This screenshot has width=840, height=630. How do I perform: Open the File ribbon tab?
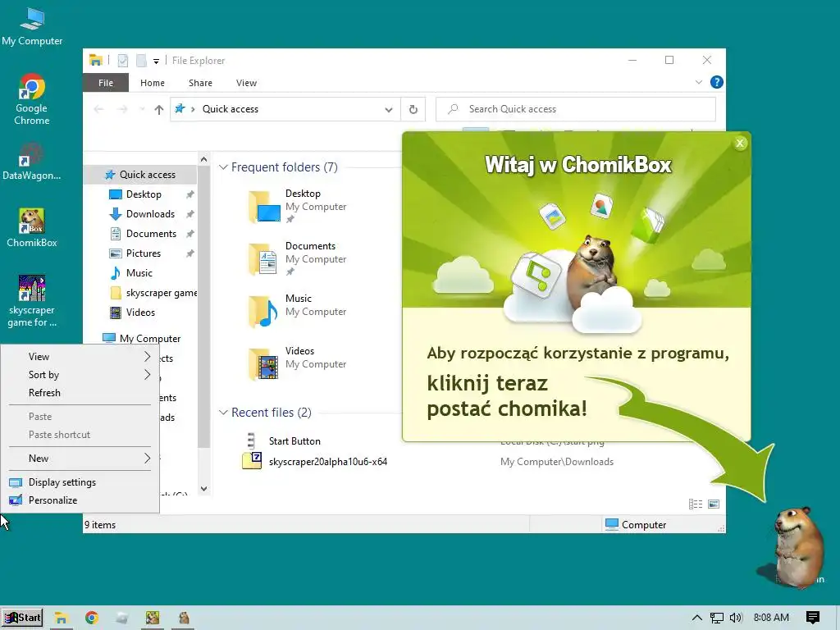[106, 83]
